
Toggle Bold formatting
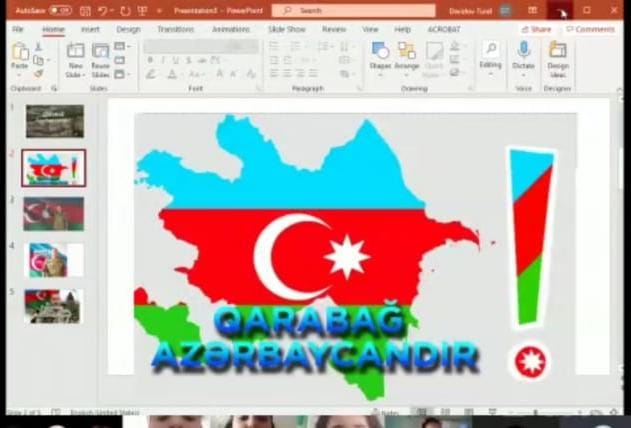pos(150,60)
